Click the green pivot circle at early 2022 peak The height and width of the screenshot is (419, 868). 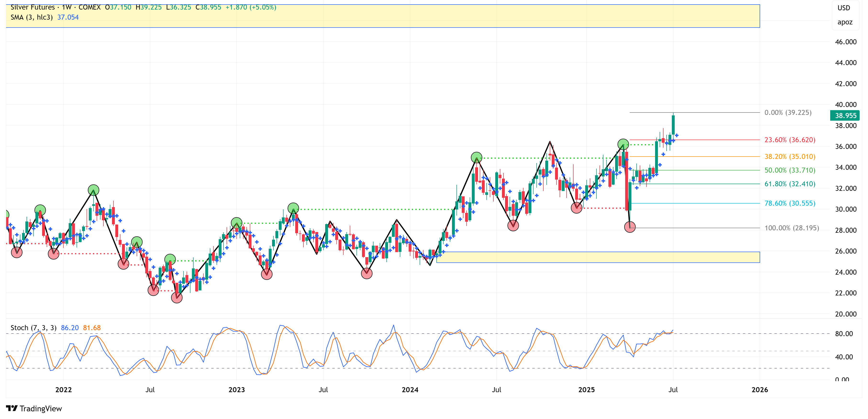coord(93,190)
